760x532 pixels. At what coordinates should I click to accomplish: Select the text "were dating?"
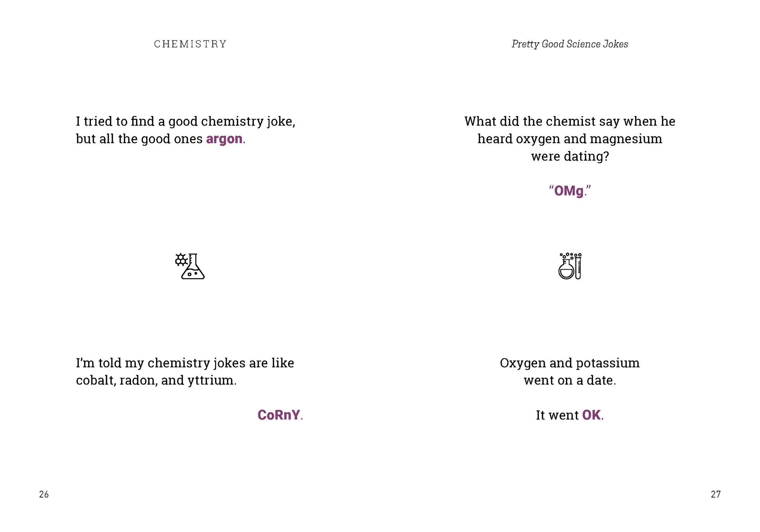[570, 156]
